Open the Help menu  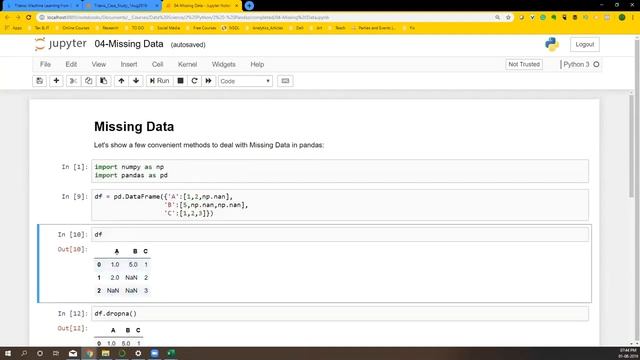[257, 64]
